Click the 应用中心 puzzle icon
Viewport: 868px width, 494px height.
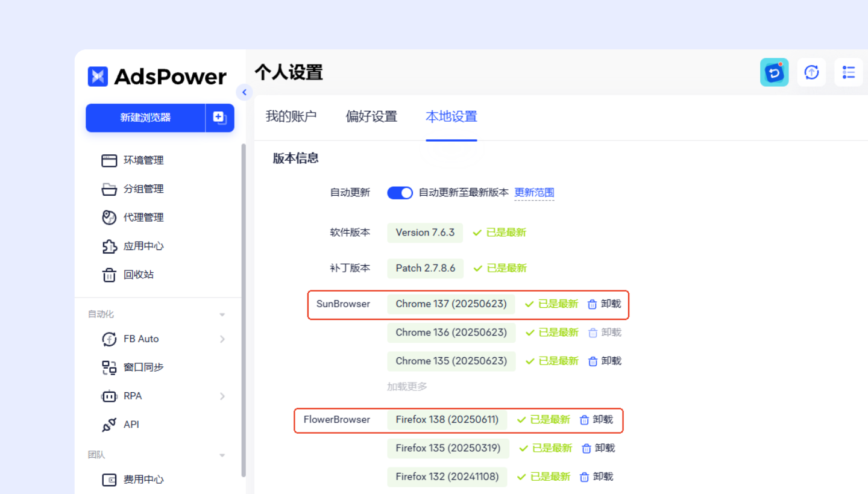[109, 246]
